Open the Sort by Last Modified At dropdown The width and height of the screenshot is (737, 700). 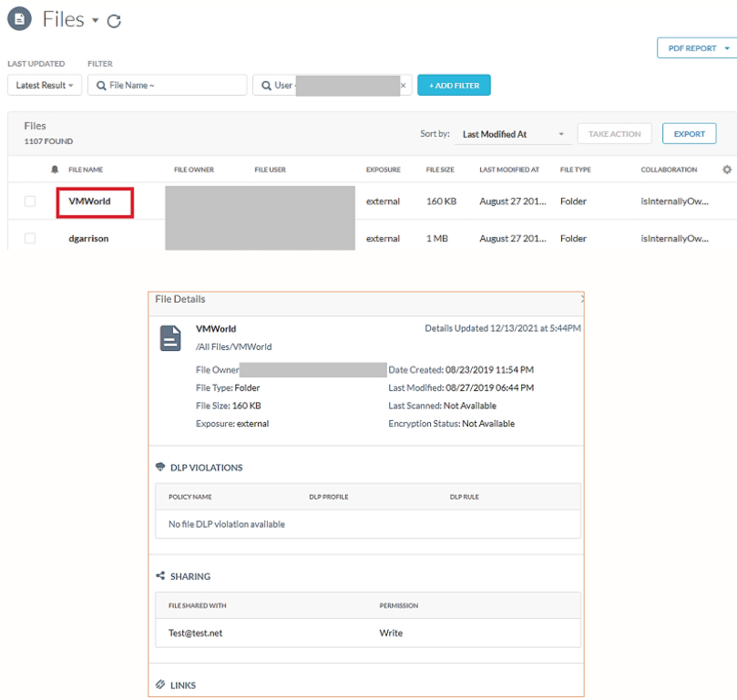[513, 134]
